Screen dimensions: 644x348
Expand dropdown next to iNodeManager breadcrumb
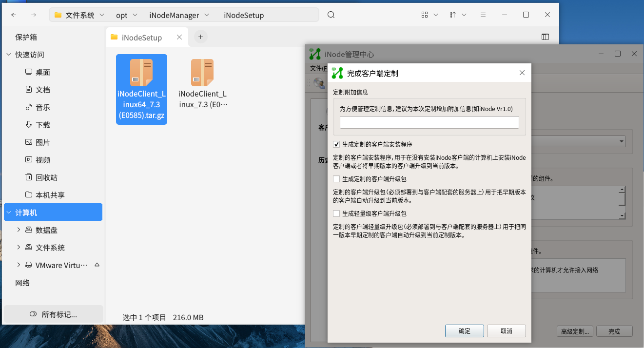coord(207,15)
